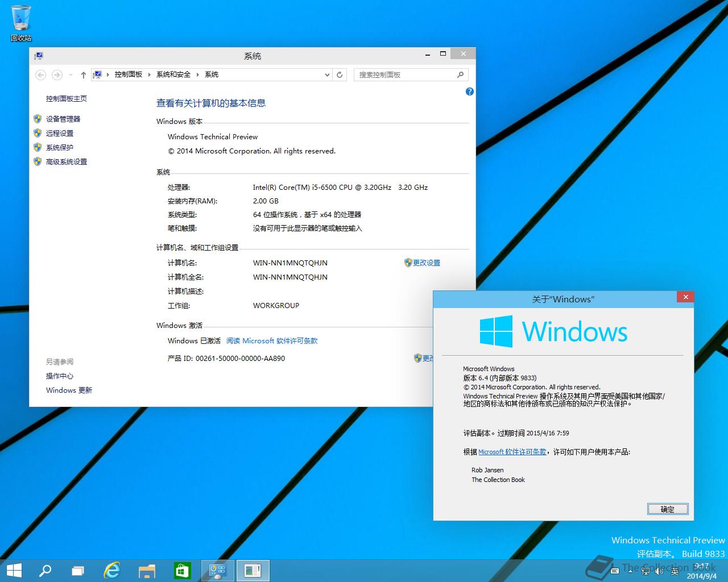Viewport: 728px width, 582px height.
Task: Click the 2.00 GB installed RAM value
Action: click(x=266, y=201)
